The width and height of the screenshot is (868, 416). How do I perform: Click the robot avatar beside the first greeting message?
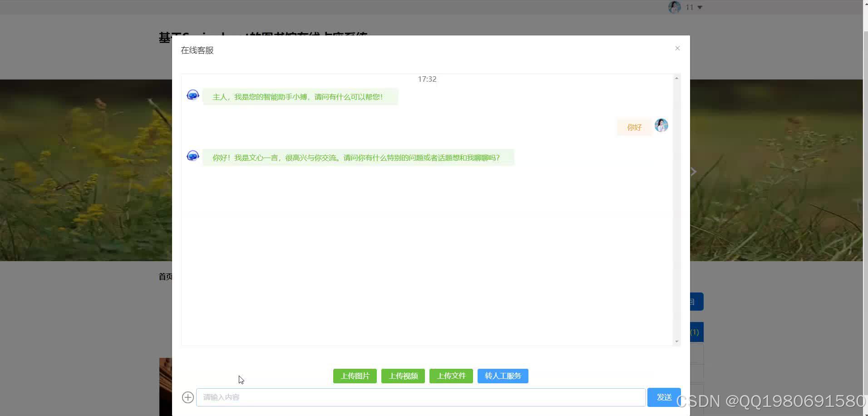tap(192, 94)
